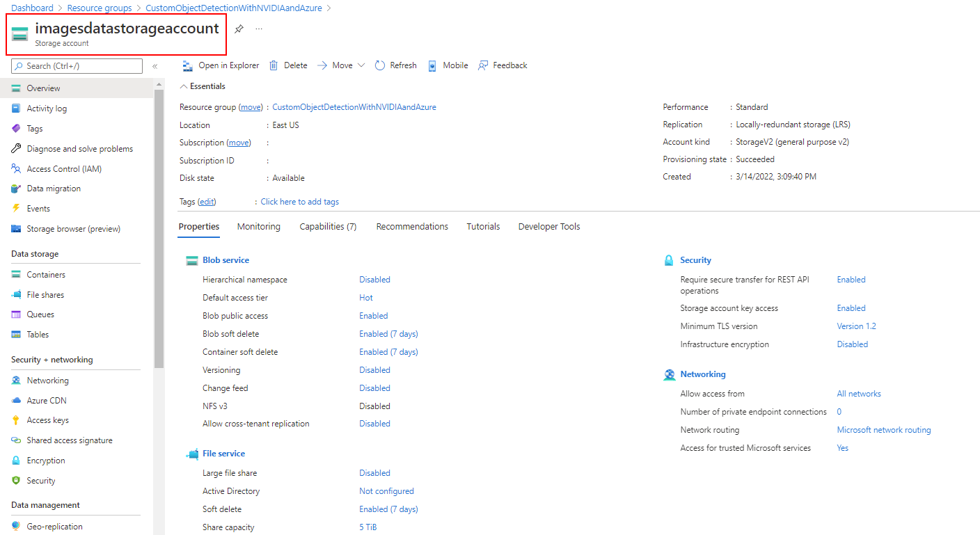Switch to the Monitoring tab

pos(259,227)
